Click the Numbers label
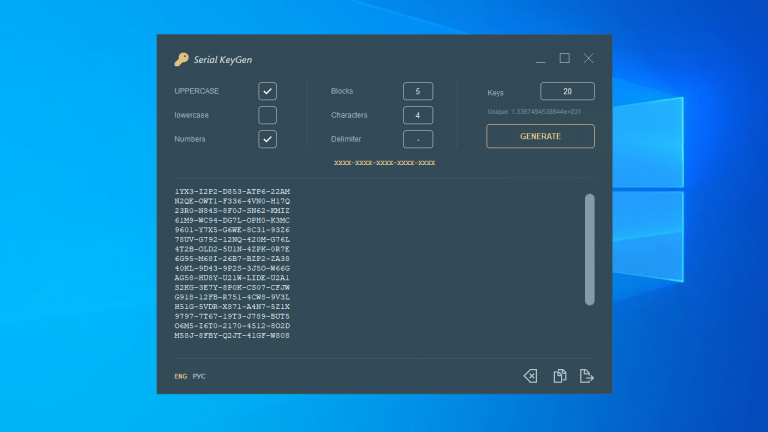768x432 pixels. (x=190, y=139)
